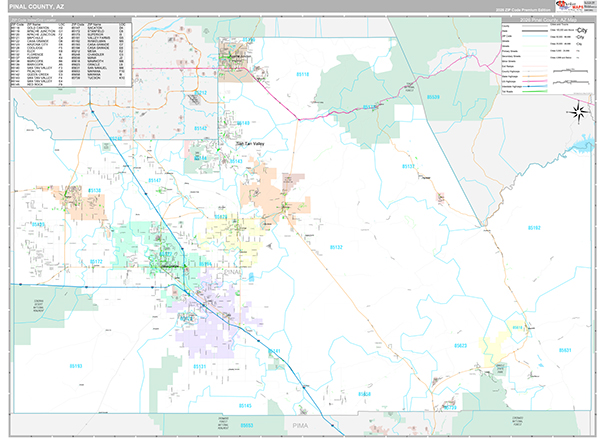Click ZIP code label 85739

point(450,408)
